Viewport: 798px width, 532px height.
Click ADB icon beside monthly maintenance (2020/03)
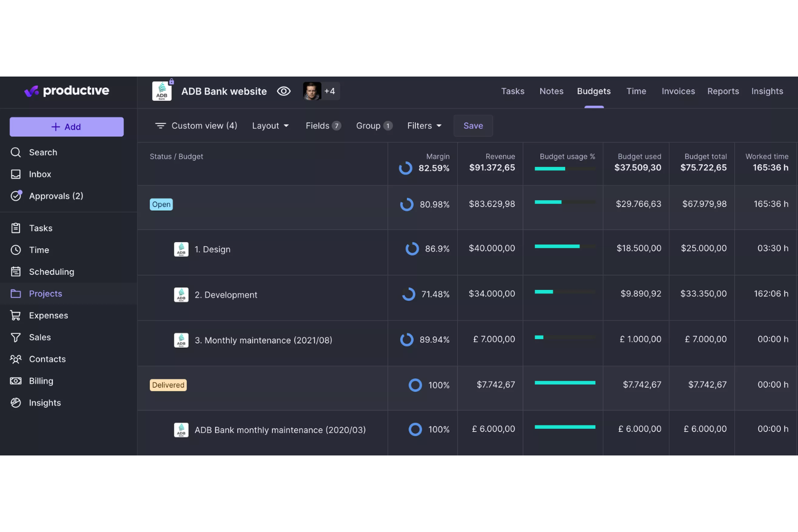pos(181,430)
